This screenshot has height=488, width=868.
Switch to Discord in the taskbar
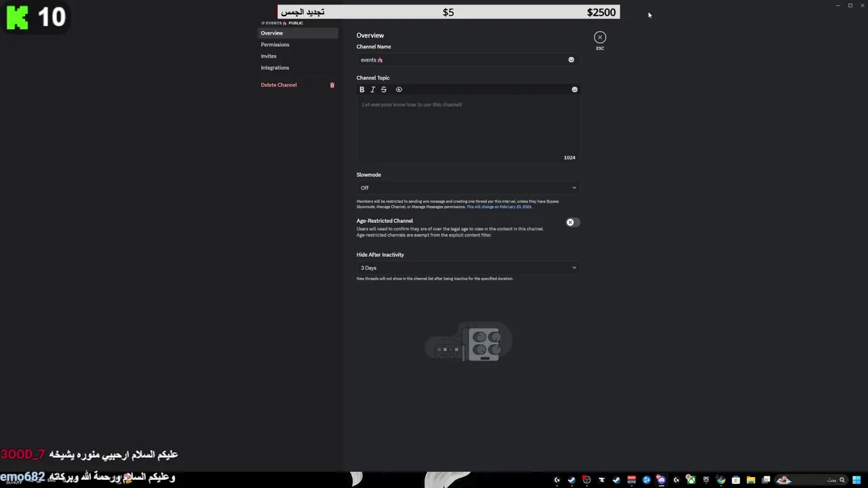[661, 480]
